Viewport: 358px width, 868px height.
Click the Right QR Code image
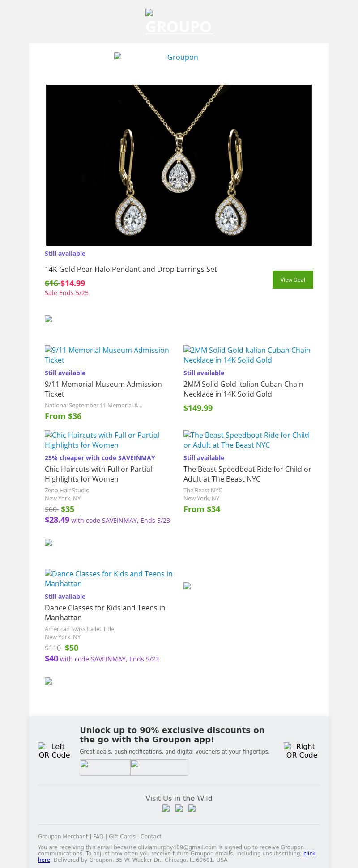point(302,750)
